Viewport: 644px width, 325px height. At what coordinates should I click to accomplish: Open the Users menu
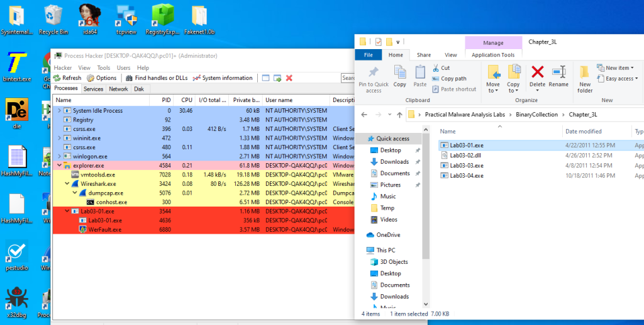coord(124,68)
